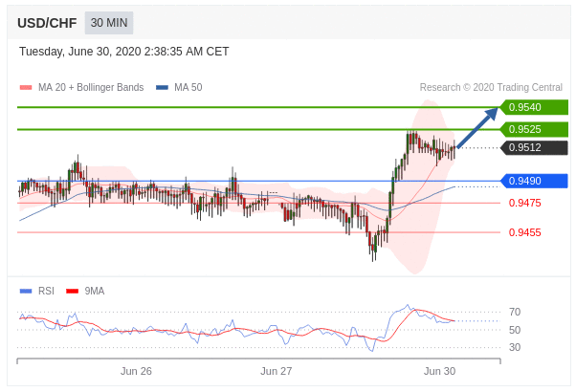Click the 0.9455 support level label
Image resolution: width=576 pixels, height=392 pixels.
[524, 232]
